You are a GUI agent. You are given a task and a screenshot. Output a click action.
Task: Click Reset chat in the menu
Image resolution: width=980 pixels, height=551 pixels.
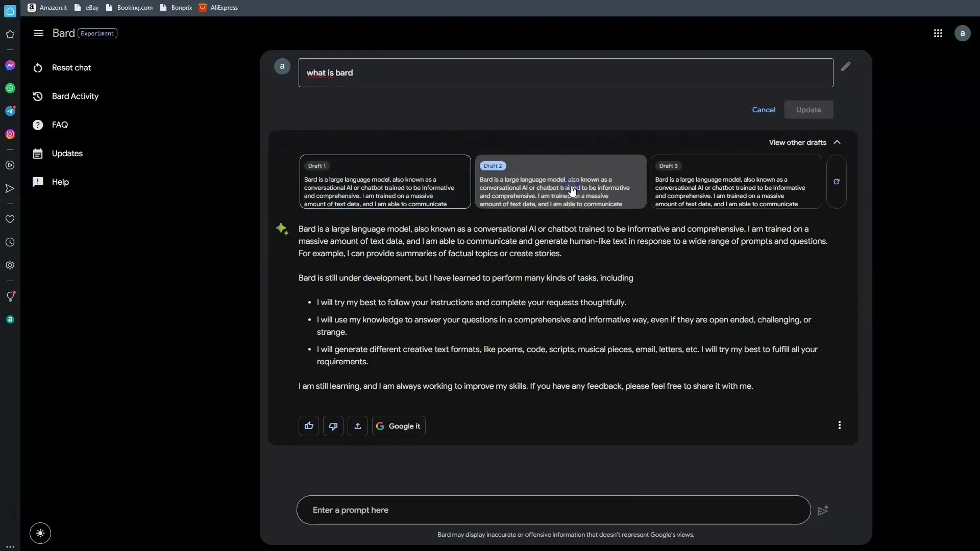pyautogui.click(x=62, y=68)
